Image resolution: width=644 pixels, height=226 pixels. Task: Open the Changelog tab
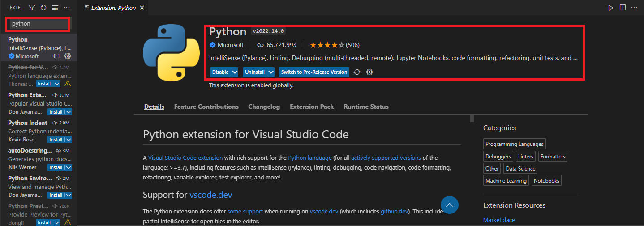[264, 107]
